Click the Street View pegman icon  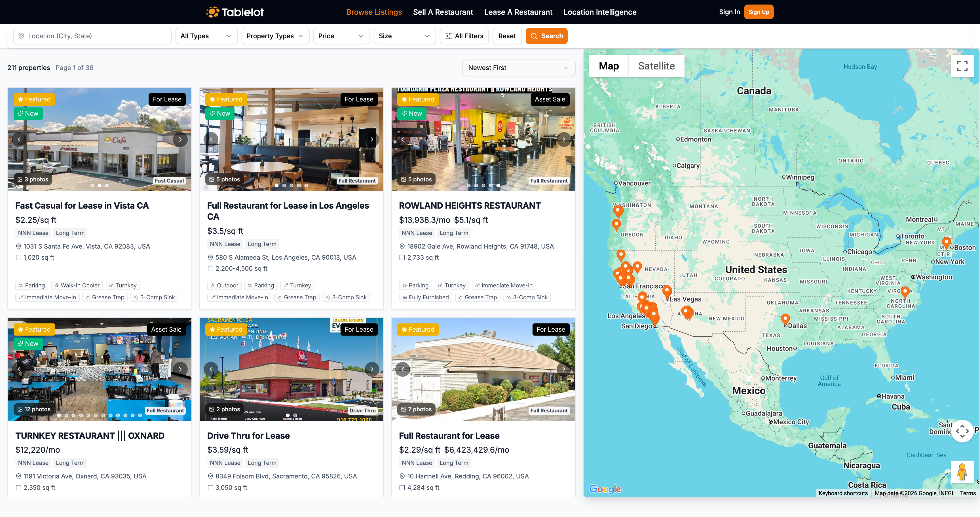[962, 472]
